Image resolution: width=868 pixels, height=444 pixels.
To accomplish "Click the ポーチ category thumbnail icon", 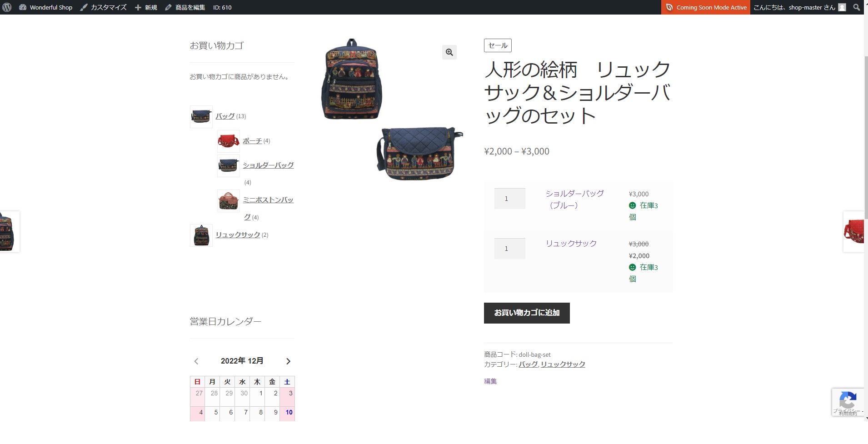I will point(228,141).
